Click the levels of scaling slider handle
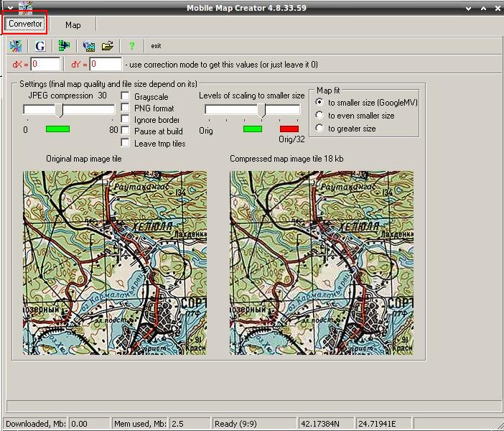 click(263, 110)
